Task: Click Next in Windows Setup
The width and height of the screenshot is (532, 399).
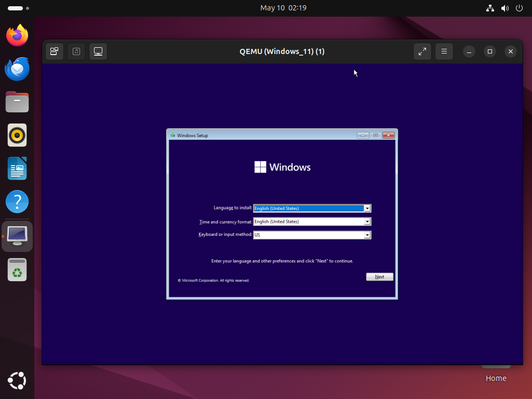Action: [380, 277]
